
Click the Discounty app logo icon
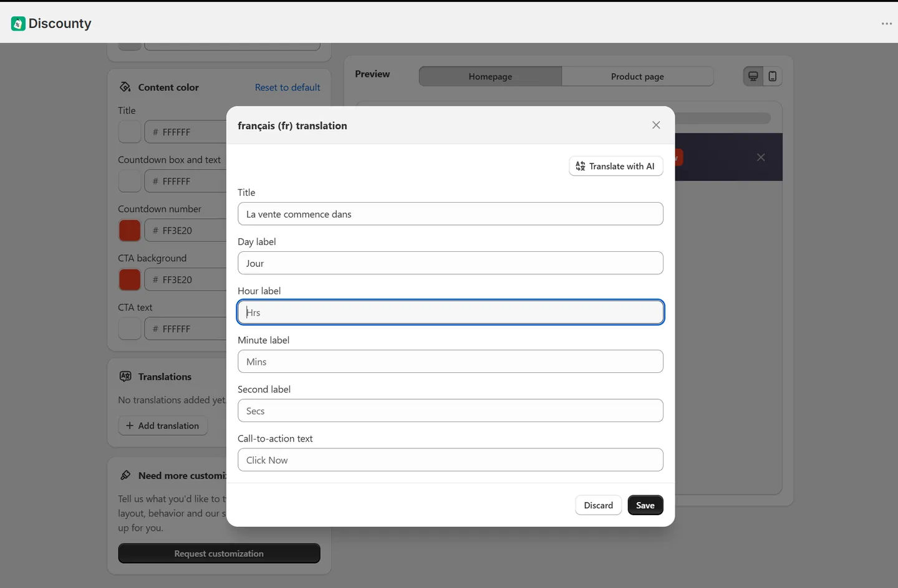pos(18,24)
